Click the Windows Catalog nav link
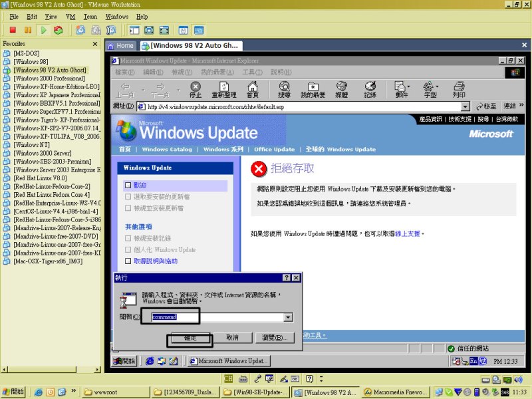The image size is (532, 399). coord(167,149)
